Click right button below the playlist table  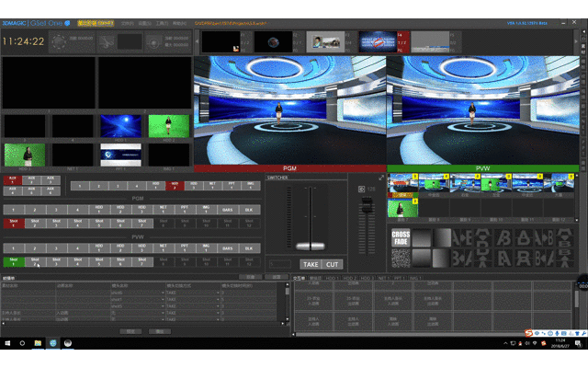[159, 331]
